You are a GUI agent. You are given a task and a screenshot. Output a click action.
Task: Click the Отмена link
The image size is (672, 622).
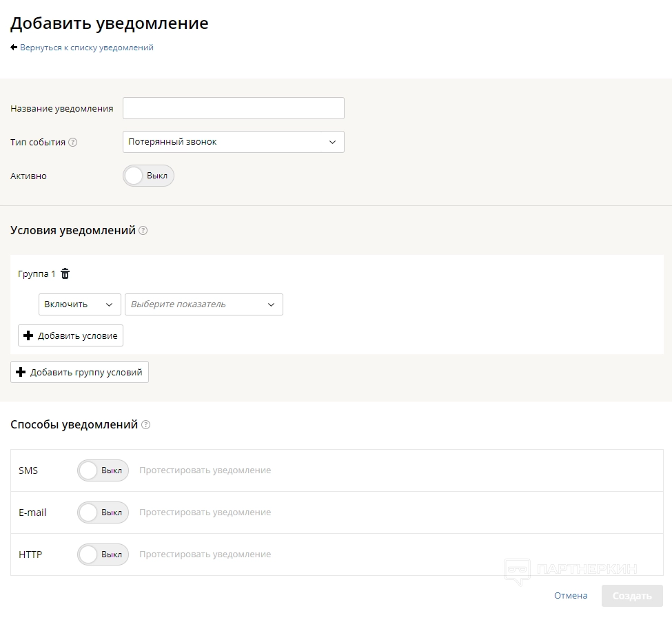click(571, 596)
